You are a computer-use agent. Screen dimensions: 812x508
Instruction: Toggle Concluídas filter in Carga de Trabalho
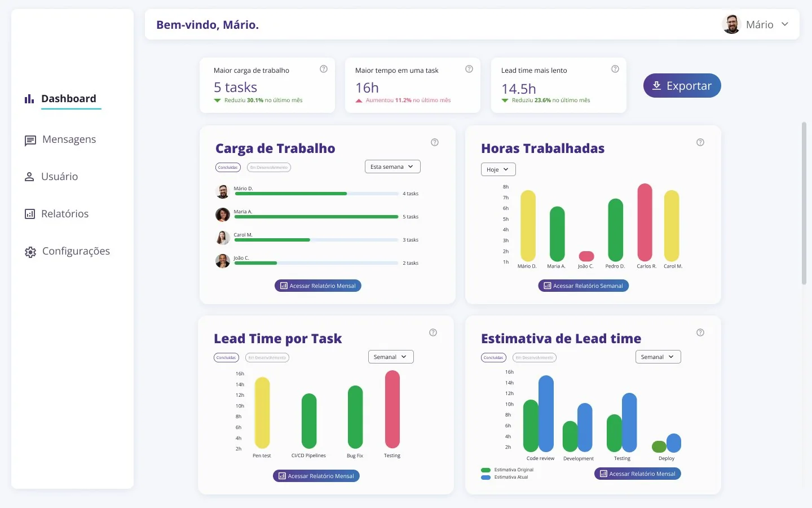[x=228, y=167]
